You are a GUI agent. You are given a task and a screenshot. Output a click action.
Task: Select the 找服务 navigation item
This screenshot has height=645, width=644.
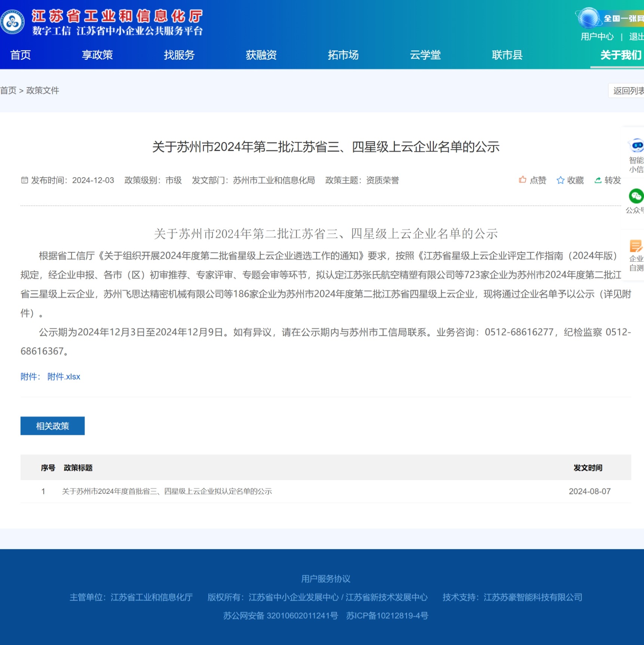pyautogui.click(x=179, y=55)
